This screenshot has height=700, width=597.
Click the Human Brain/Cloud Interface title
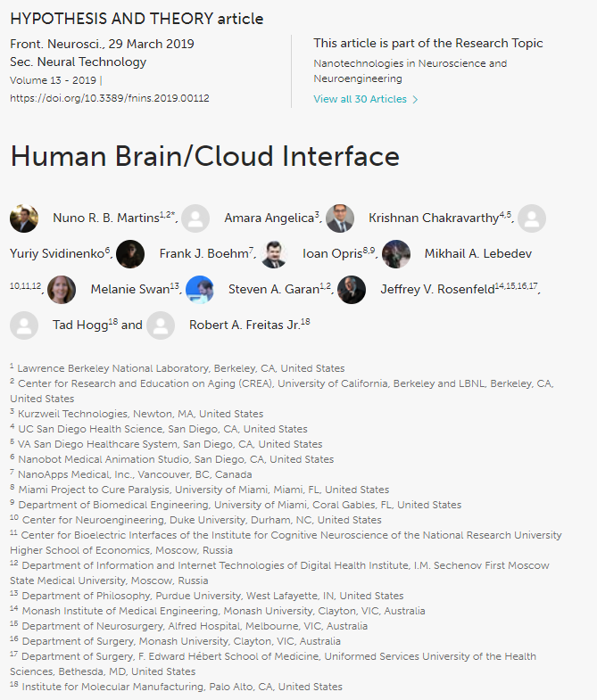[204, 156]
